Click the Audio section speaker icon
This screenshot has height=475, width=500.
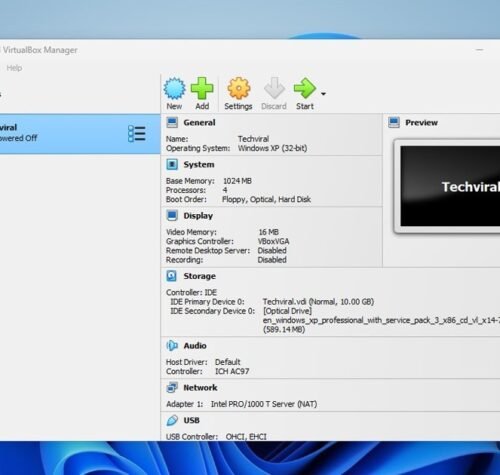tap(172, 346)
